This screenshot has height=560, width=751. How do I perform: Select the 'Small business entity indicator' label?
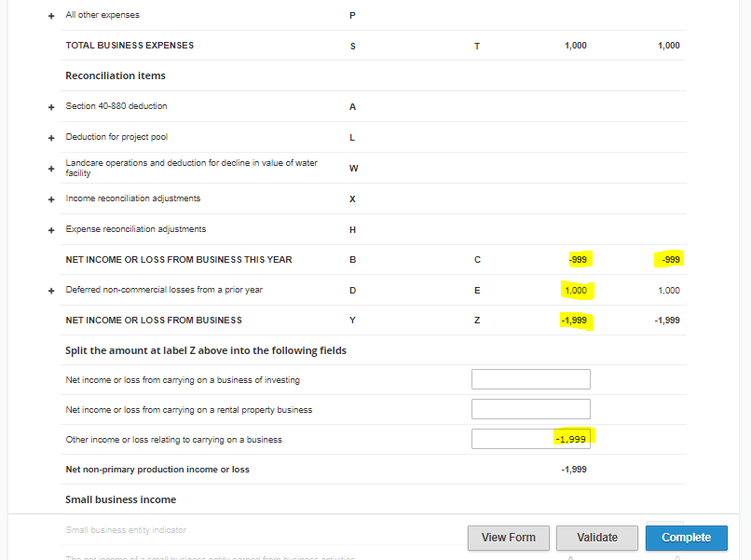pos(126,530)
